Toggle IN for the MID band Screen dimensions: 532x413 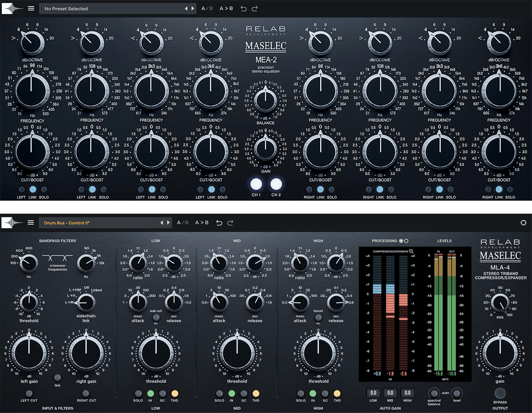coord(231,393)
